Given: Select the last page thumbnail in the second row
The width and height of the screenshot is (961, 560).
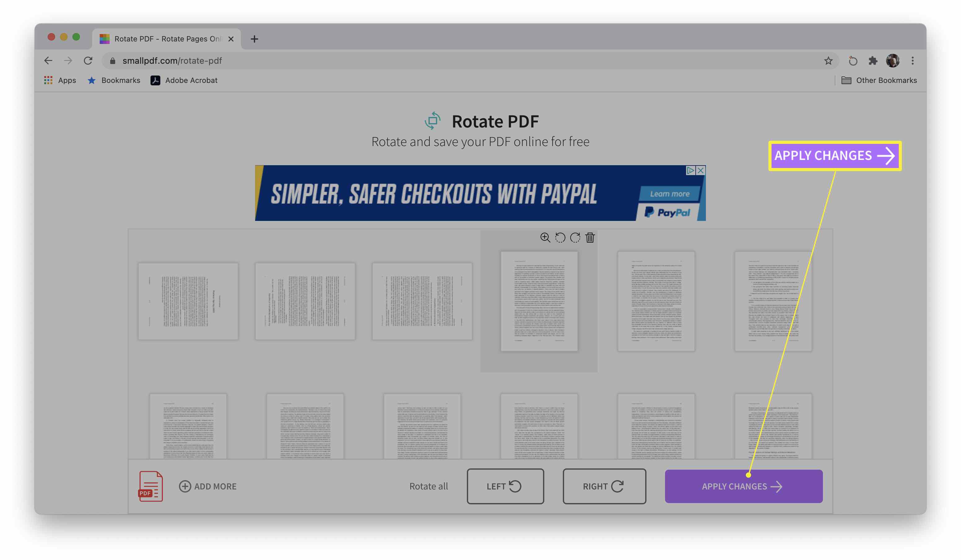Looking at the screenshot, I should pos(773,426).
